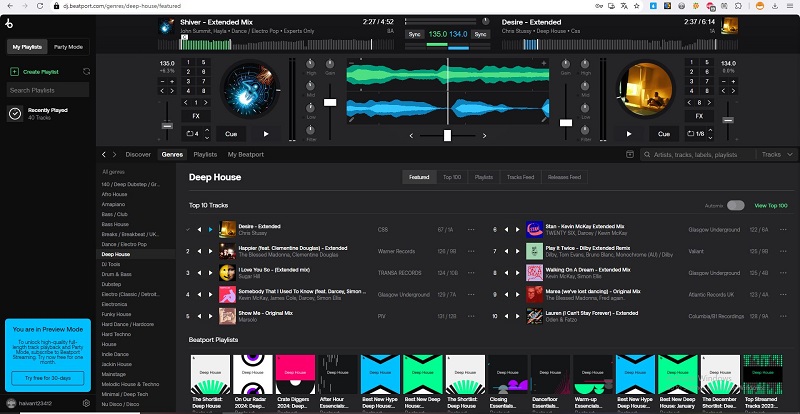Turn the right deck High EQ knob
Image resolution: width=800 pixels, height=414 pixels.
tap(585, 64)
